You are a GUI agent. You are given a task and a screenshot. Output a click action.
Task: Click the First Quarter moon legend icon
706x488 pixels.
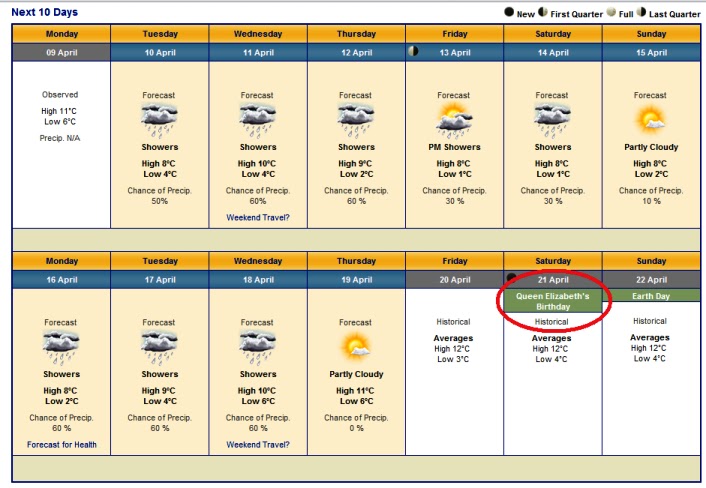pyautogui.click(x=543, y=12)
